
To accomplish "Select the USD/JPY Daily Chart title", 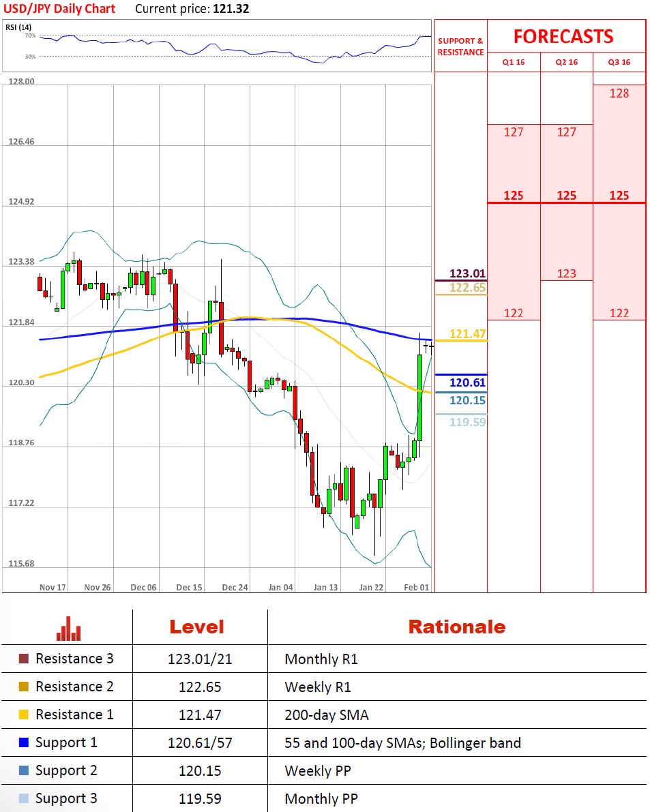I will pos(59,9).
